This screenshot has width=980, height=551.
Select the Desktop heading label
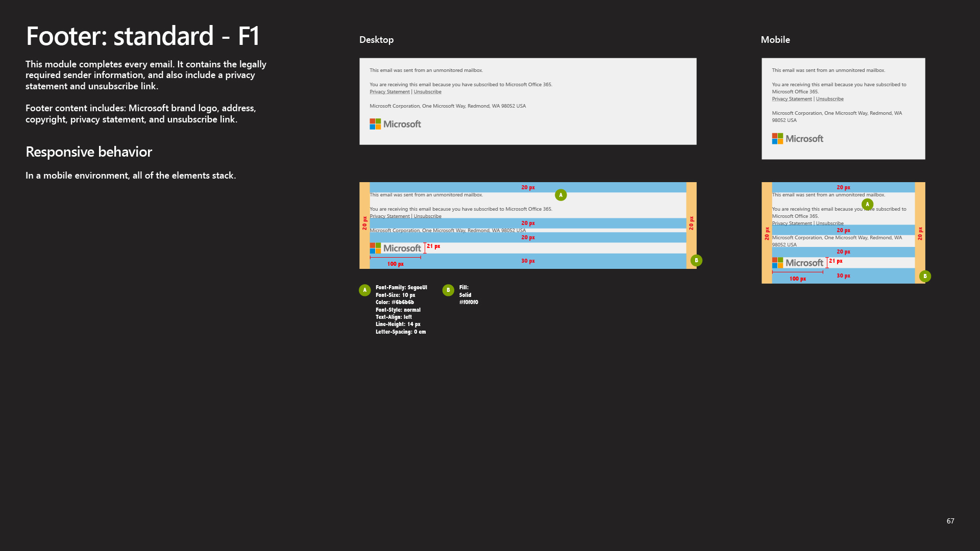(x=376, y=40)
